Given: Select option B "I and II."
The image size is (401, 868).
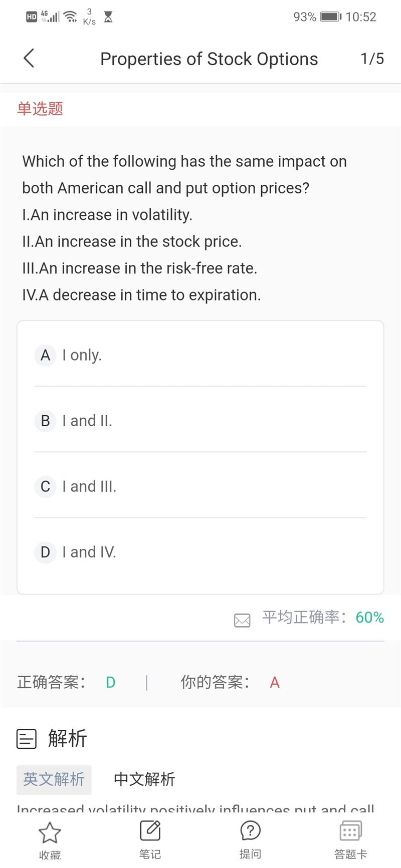Looking at the screenshot, I should [87, 421].
